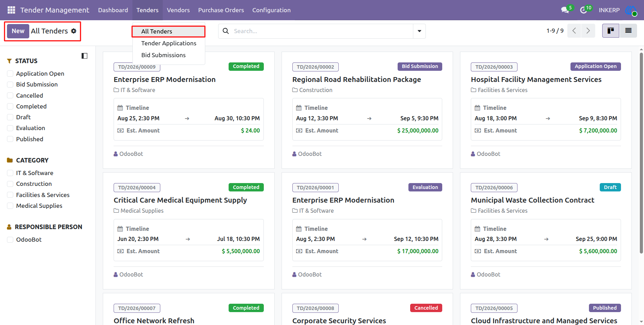Filter by responsible person OdooBot
The height and width of the screenshot is (325, 644).
pyautogui.click(x=10, y=240)
